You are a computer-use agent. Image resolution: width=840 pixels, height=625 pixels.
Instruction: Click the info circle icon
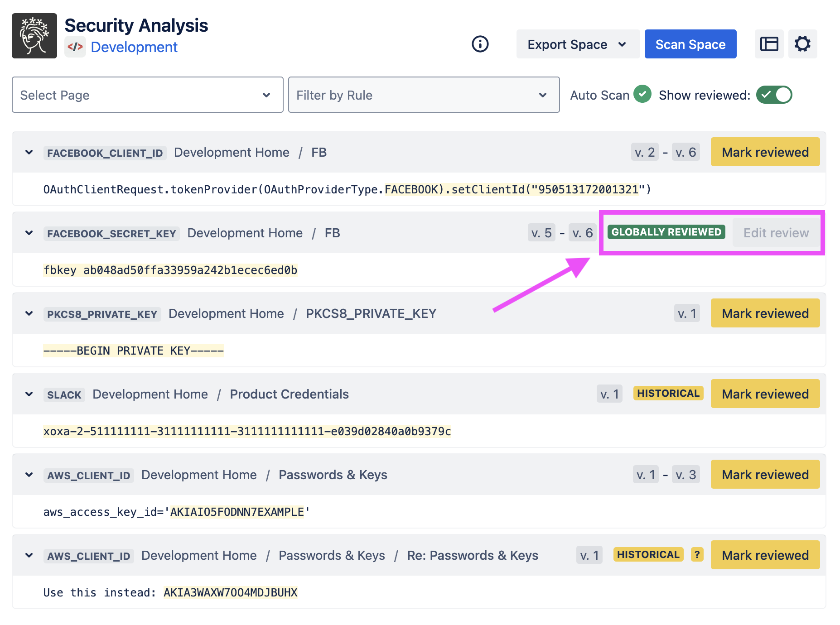(480, 44)
